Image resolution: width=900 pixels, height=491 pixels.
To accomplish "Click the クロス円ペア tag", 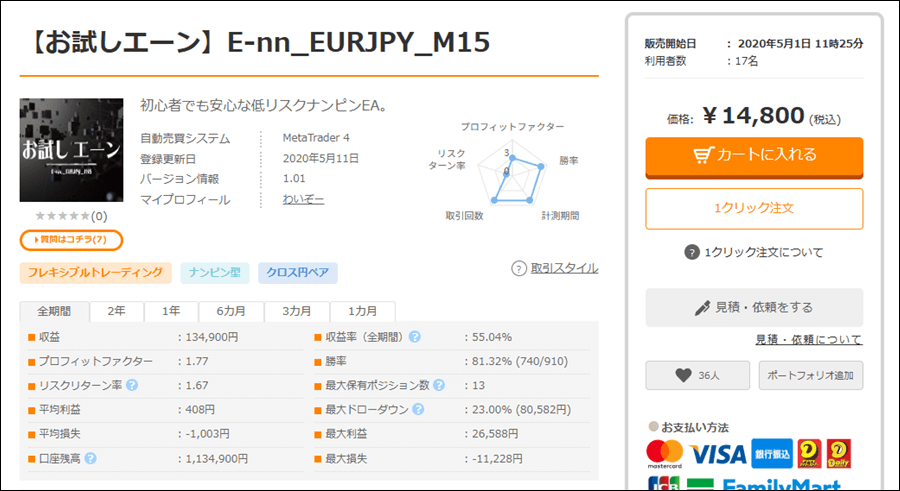I will (x=297, y=273).
